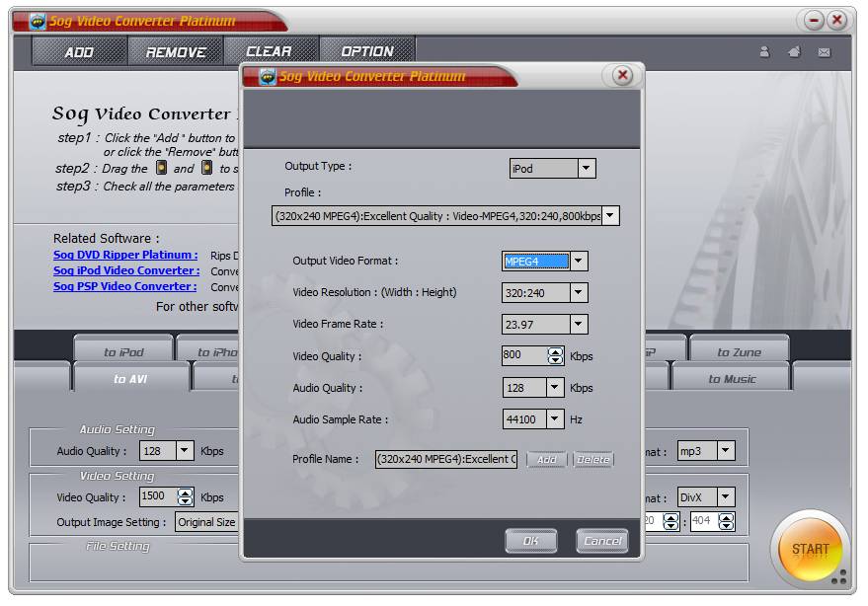
Task: Open the Video Resolution dropdown
Action: (x=579, y=292)
